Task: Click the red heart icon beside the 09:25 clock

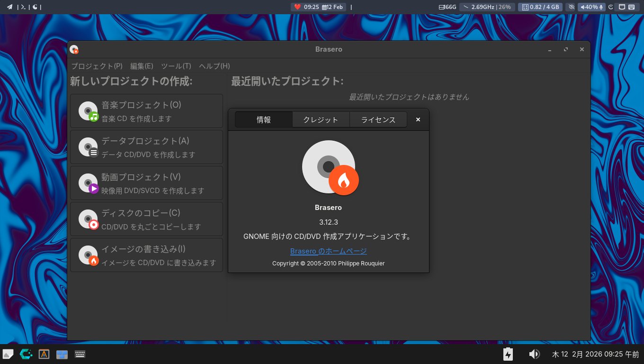Action: [297, 7]
